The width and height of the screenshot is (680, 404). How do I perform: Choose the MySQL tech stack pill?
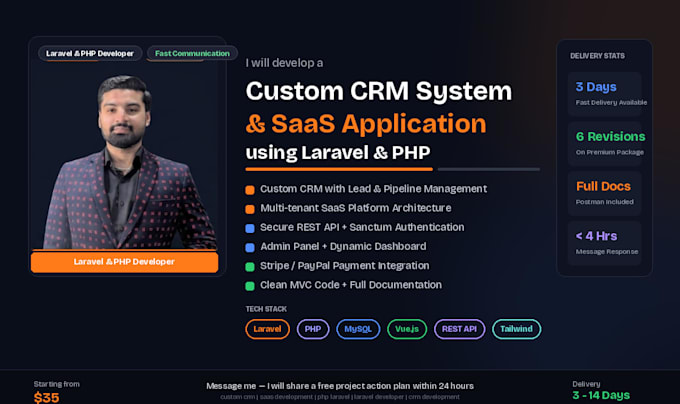click(x=358, y=329)
